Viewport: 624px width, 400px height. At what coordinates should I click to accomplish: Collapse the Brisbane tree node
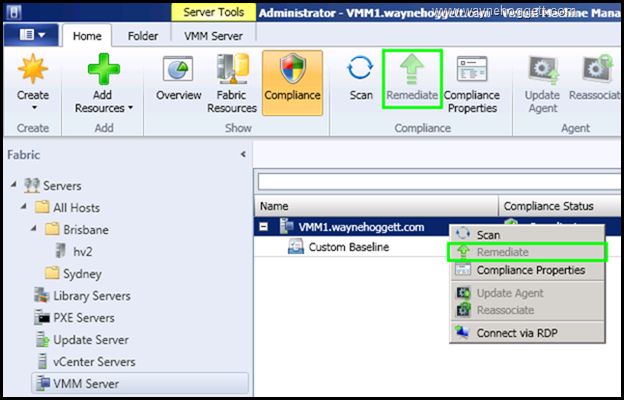coord(34,228)
